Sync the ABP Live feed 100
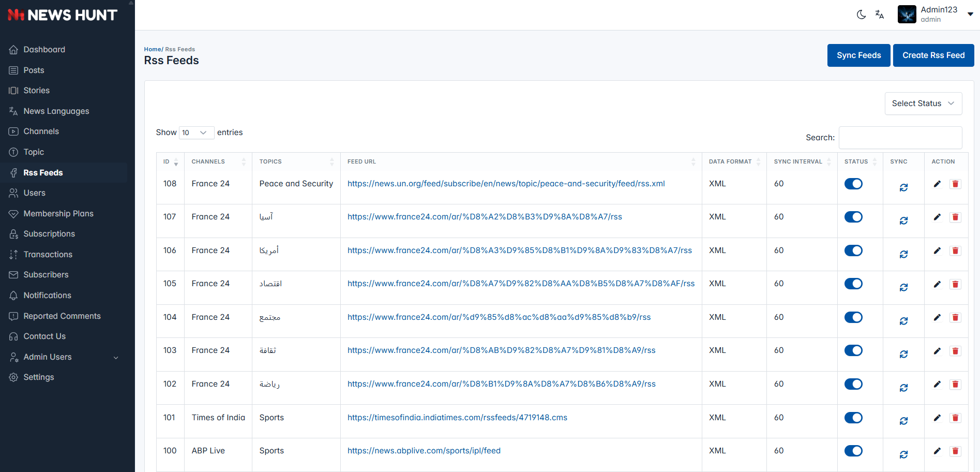 [x=903, y=455]
